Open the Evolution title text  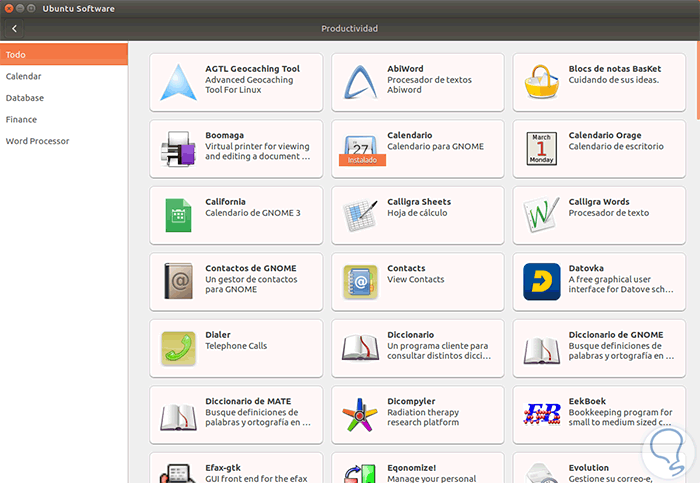[588, 468]
